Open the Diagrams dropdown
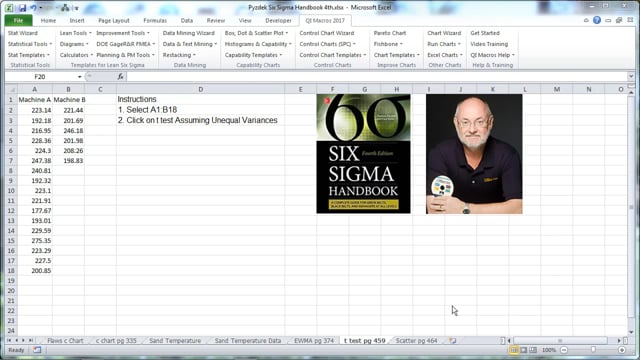Image resolution: width=640 pixels, height=360 pixels. coord(74,44)
